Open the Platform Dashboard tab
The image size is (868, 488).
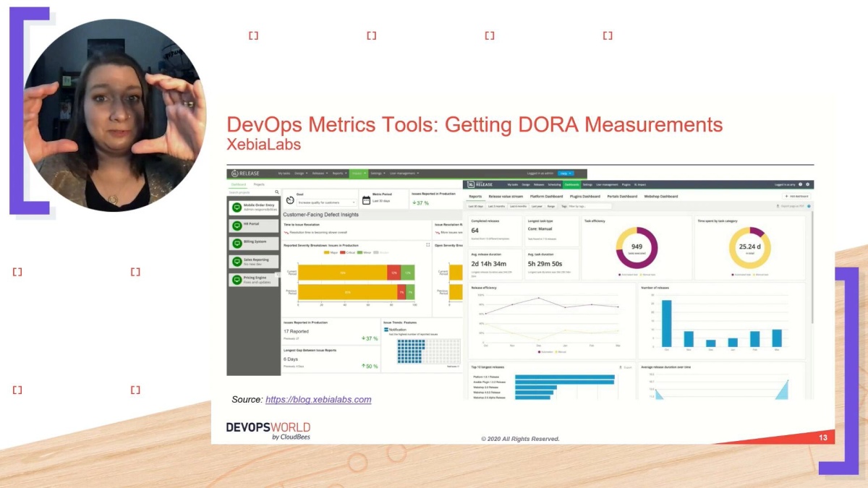[x=546, y=196]
